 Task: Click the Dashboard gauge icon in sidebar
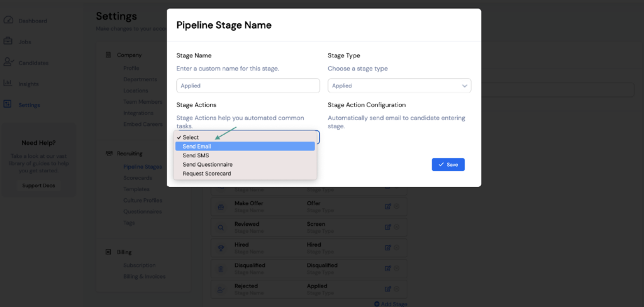tap(8, 20)
